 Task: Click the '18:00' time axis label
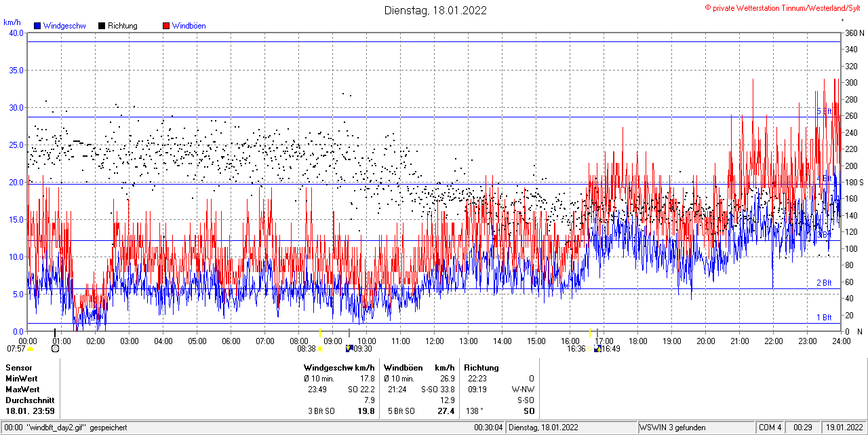[638, 341]
